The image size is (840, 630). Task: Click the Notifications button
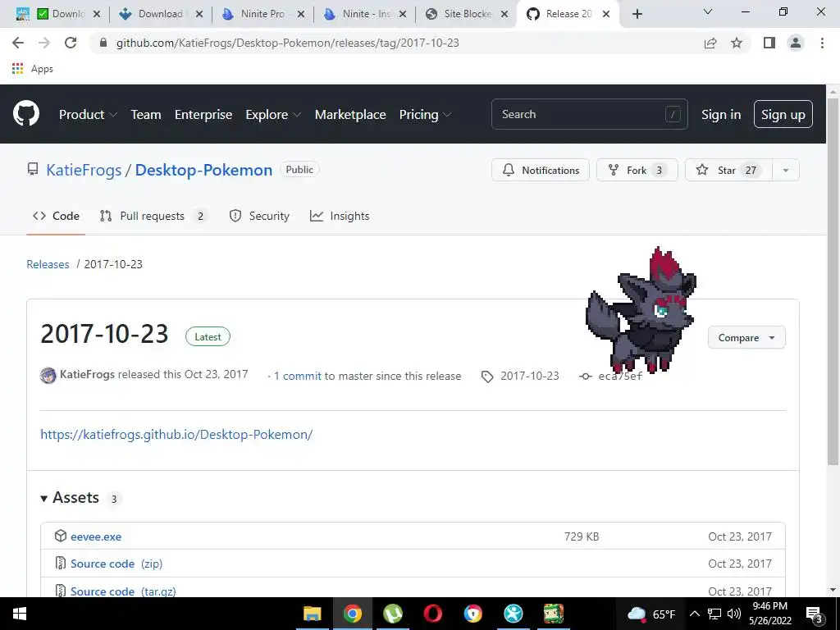click(541, 171)
